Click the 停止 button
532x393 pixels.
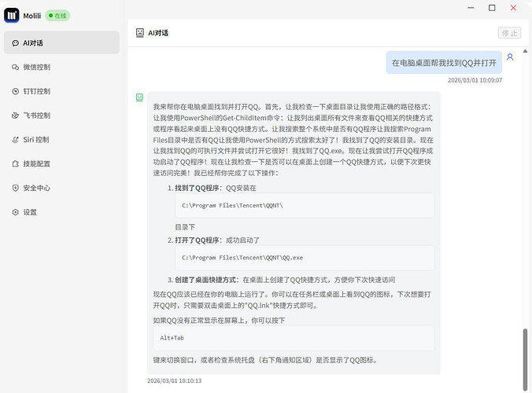tap(509, 33)
